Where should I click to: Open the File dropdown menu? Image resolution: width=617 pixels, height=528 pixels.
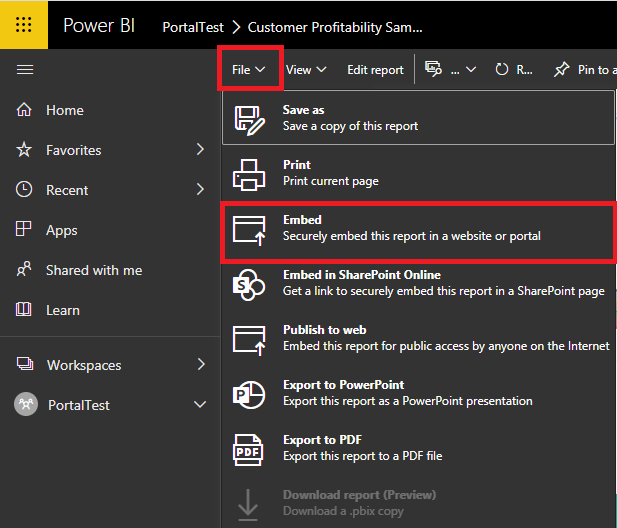248,70
